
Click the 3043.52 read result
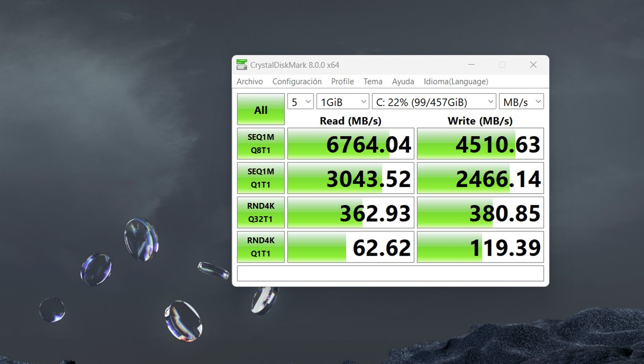(x=351, y=178)
